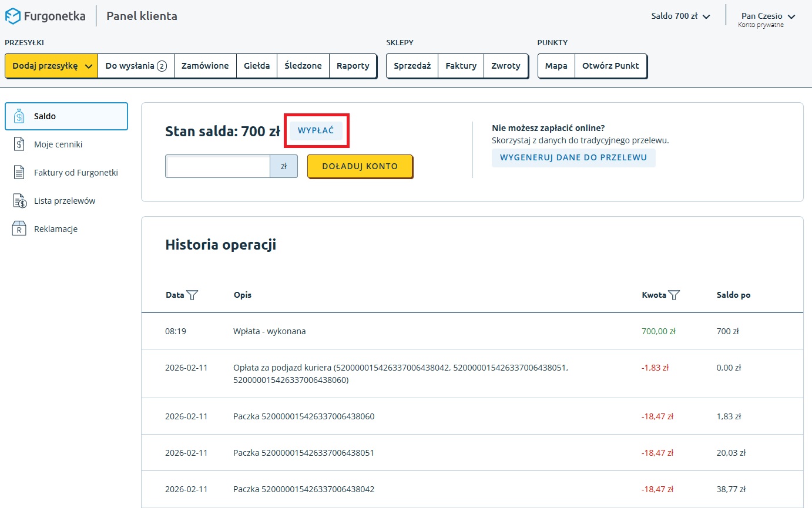
Task: Click Faktury od Furgonetki document icon
Action: (x=19, y=173)
